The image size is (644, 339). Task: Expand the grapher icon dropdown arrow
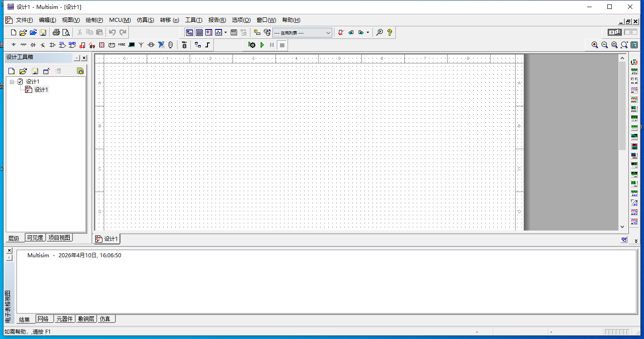[x=225, y=33]
